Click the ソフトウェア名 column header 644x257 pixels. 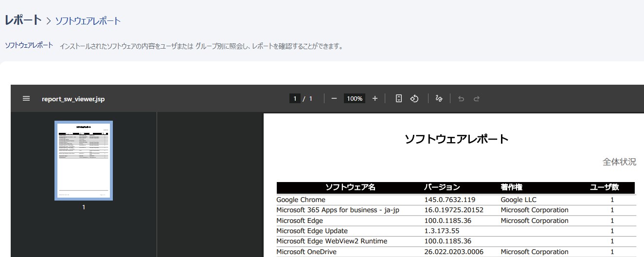[350, 187]
